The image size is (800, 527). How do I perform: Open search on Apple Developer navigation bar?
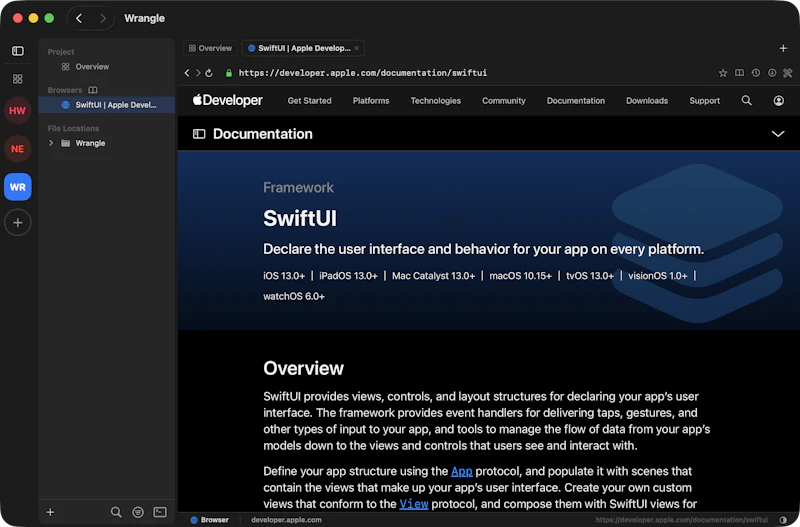pyautogui.click(x=746, y=101)
